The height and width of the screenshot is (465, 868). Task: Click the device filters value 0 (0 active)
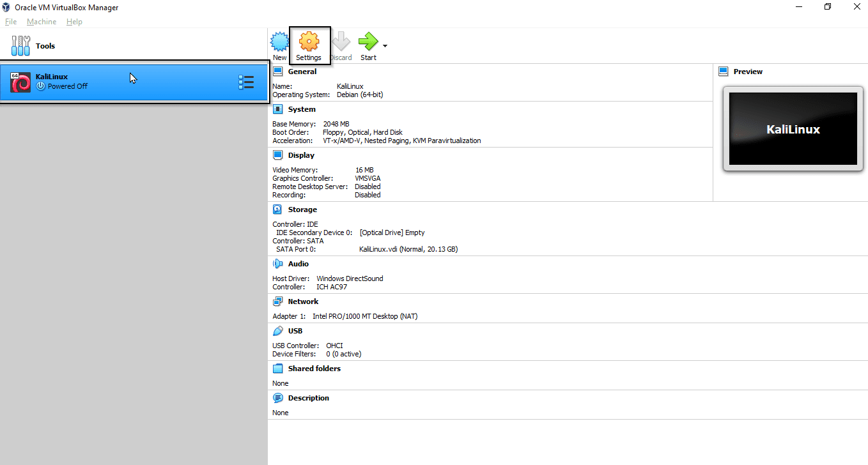tap(344, 354)
